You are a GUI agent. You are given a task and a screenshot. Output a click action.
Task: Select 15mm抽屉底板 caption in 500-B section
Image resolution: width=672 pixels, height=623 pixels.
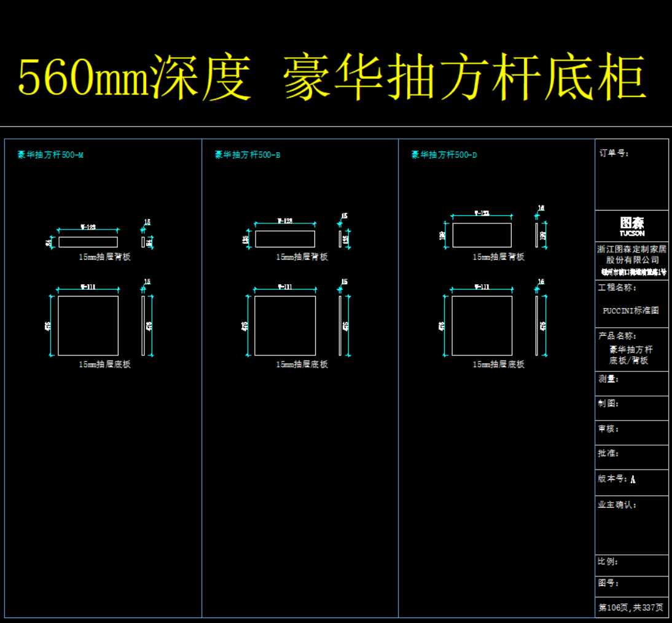pos(302,364)
